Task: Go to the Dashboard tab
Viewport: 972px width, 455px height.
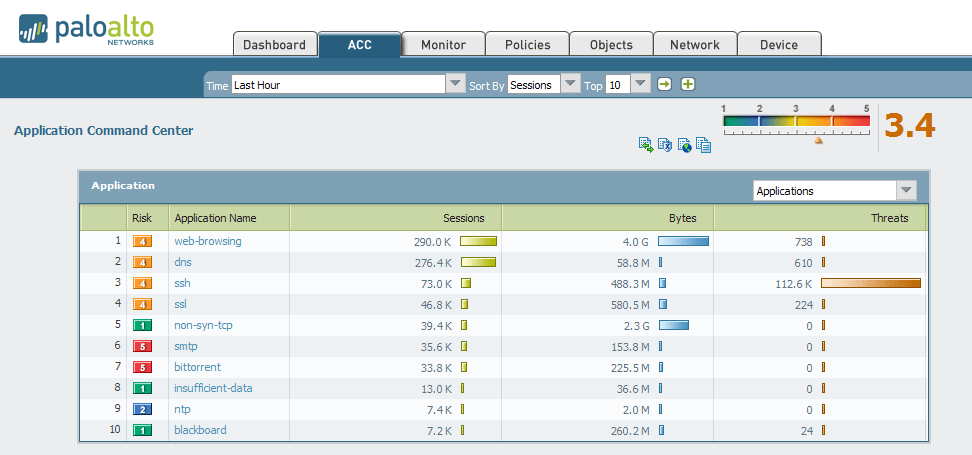Action: pyautogui.click(x=274, y=45)
